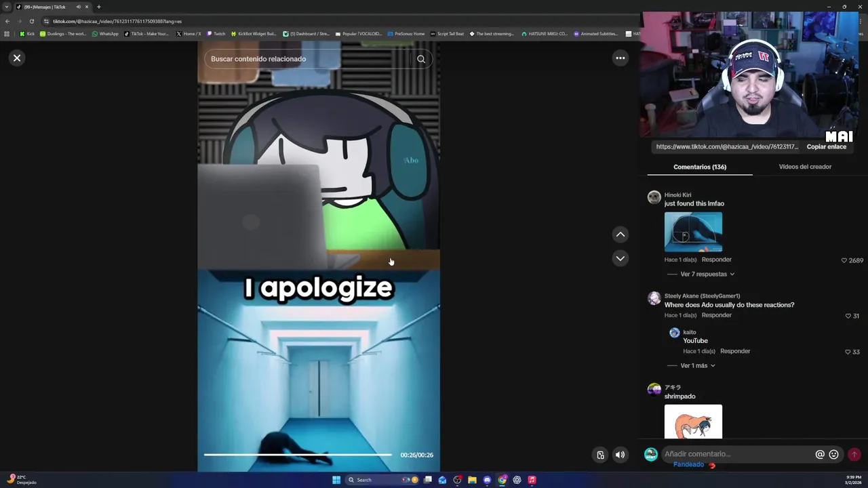Close the TikTok Mensajes browser tab
This screenshot has height=488, width=868.
(x=87, y=7)
